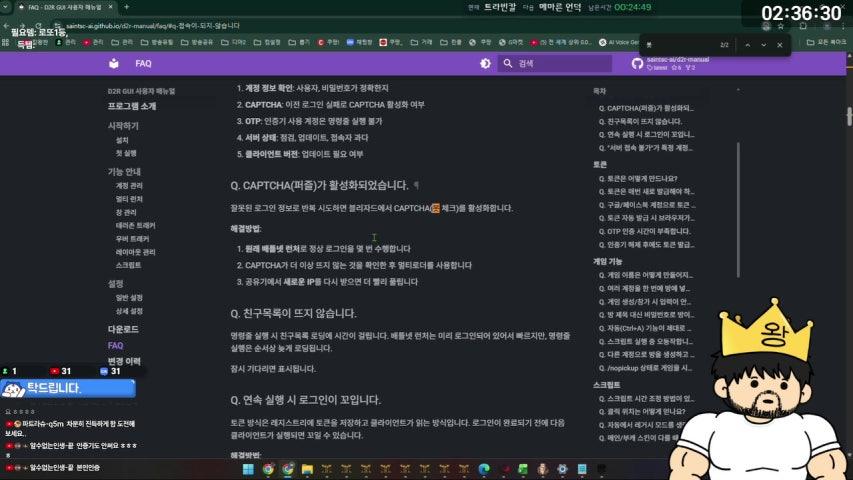This screenshot has width=853, height=480.
Task: Jump to 'Q. 연속 실행 시 로그인이 꼬입니…' in contents
Action: coord(646,134)
